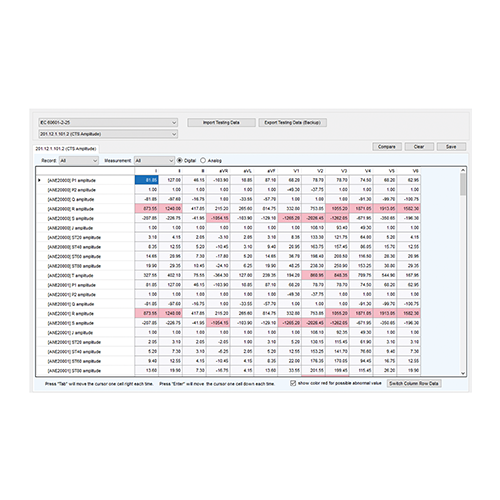Select row label [ANE20000] P2 amplitude

[x=72, y=190]
